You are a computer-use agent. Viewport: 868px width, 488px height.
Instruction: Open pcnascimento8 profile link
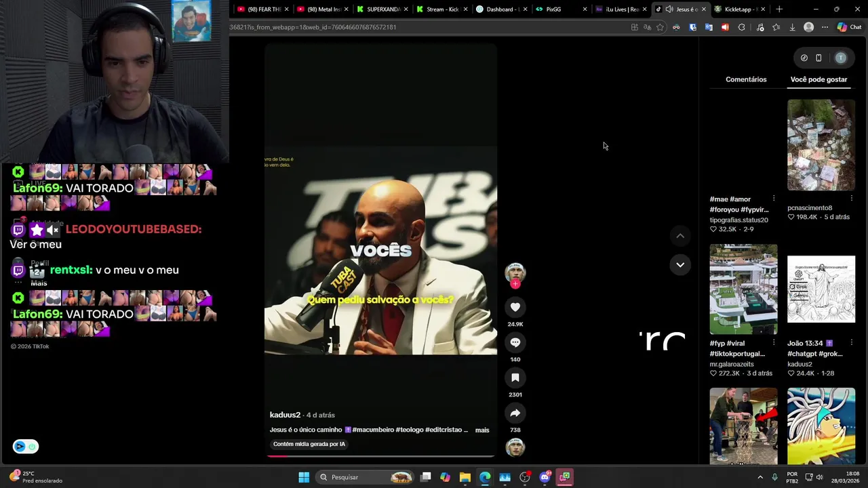(x=810, y=208)
